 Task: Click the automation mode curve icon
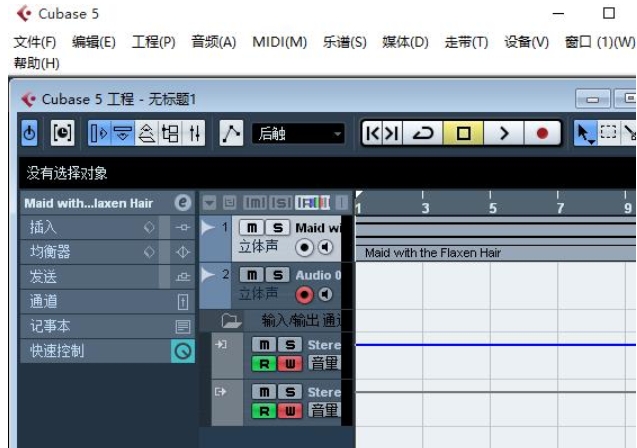coord(231,133)
